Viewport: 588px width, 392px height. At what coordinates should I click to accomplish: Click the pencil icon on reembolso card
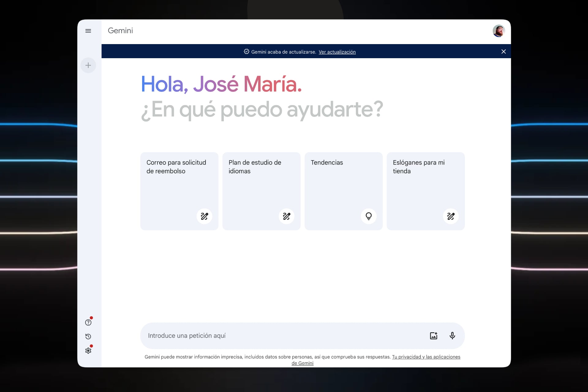[204, 216]
